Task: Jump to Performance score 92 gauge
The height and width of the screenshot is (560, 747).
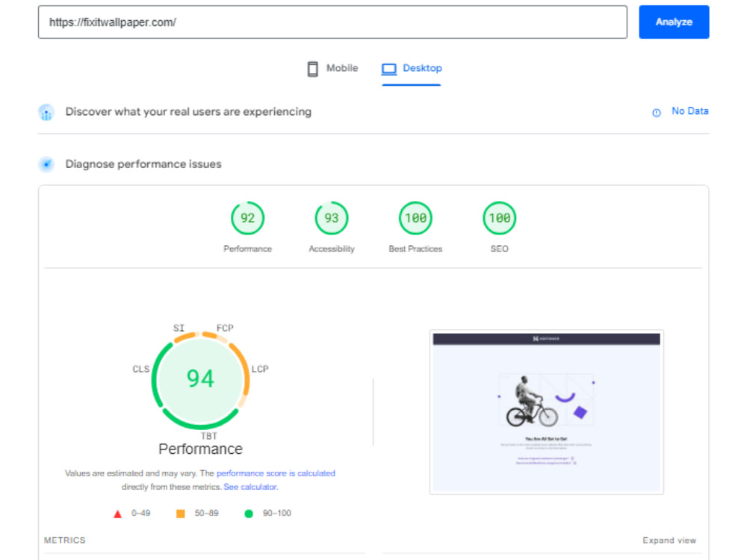Action: coord(247,218)
